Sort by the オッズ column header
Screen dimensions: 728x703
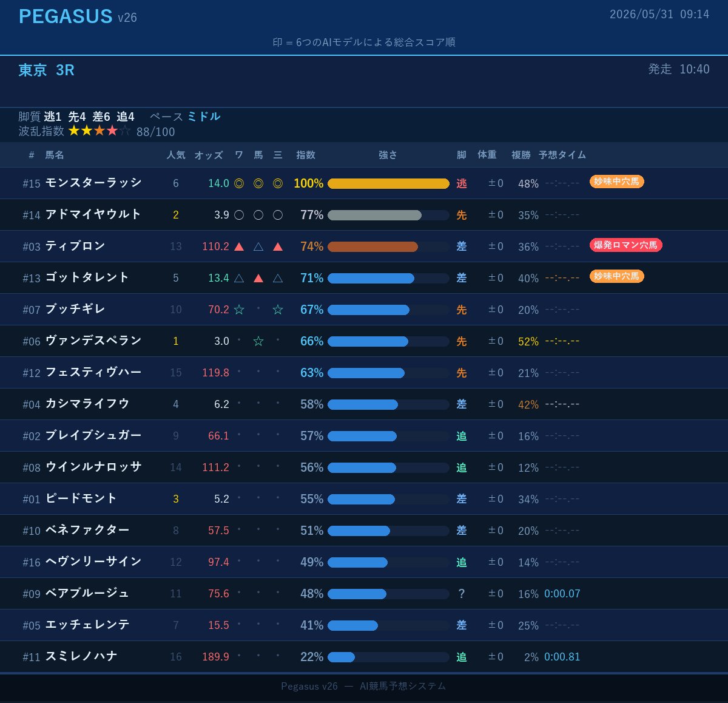209,155
